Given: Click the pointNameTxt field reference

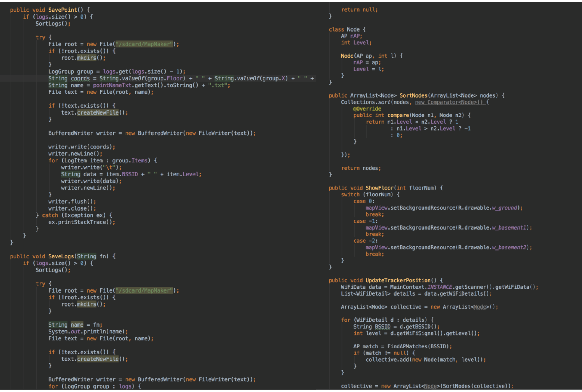Looking at the screenshot, I should pyautogui.click(x=112, y=85).
